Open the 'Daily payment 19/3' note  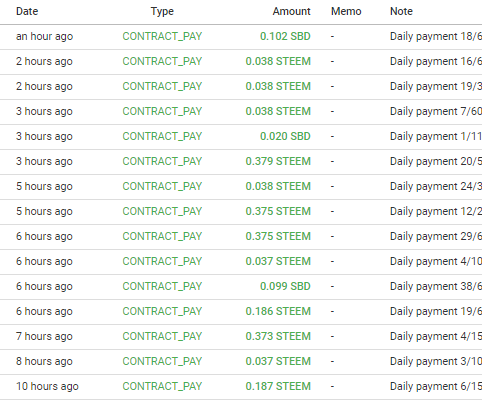click(x=436, y=86)
